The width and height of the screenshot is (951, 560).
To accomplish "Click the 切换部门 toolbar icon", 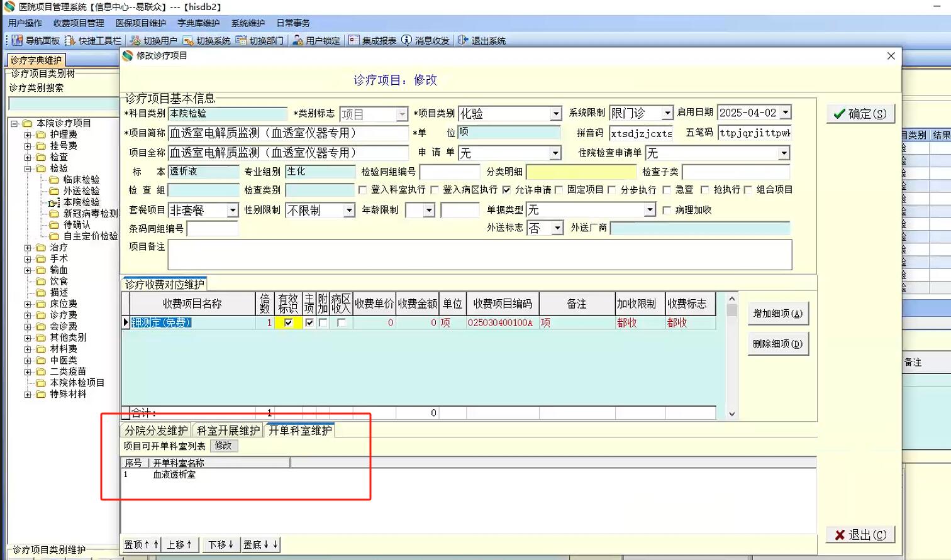I will (241, 40).
